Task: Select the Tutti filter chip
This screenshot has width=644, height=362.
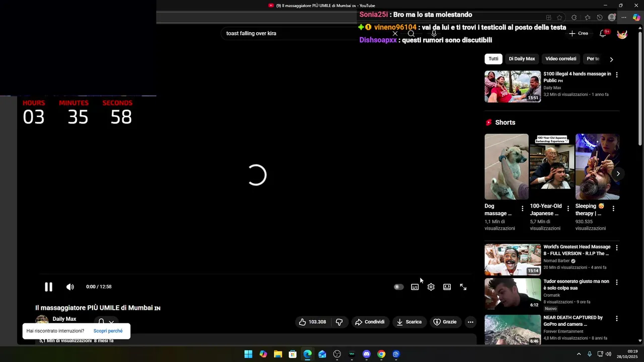Action: click(494, 59)
